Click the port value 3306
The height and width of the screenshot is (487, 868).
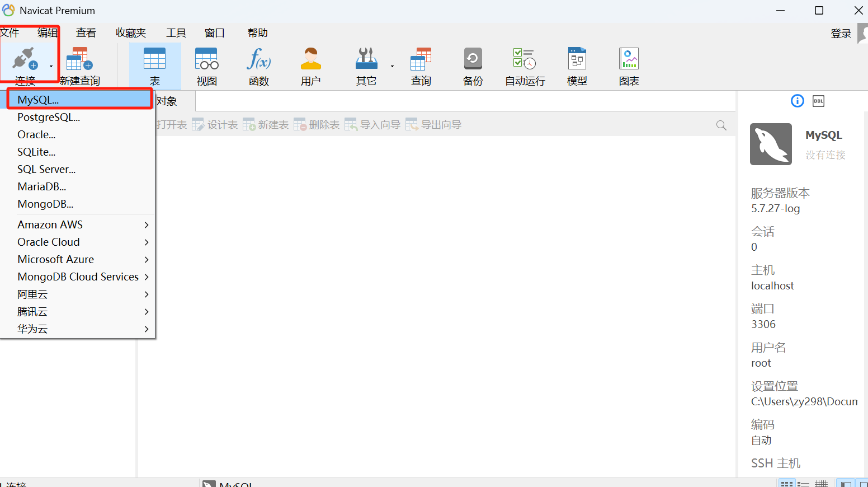click(x=763, y=325)
